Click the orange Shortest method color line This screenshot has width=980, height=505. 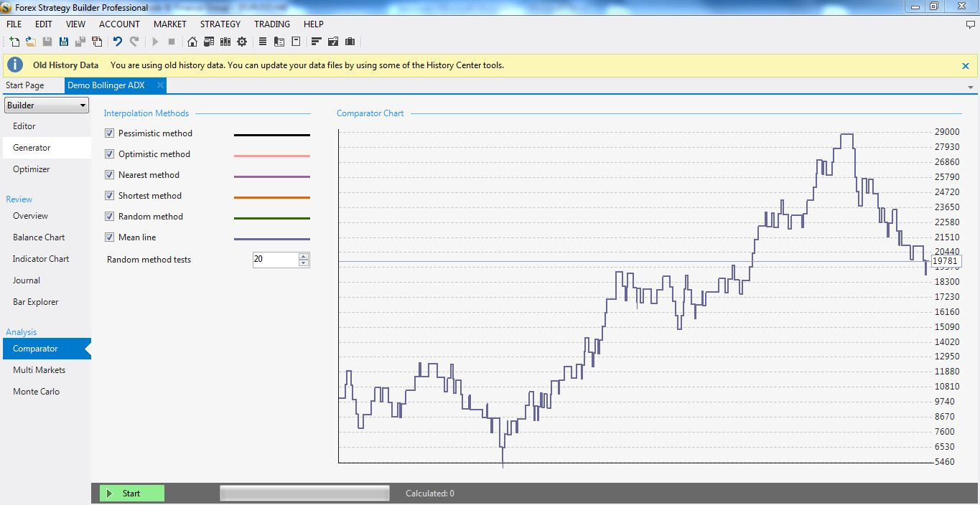coord(272,197)
